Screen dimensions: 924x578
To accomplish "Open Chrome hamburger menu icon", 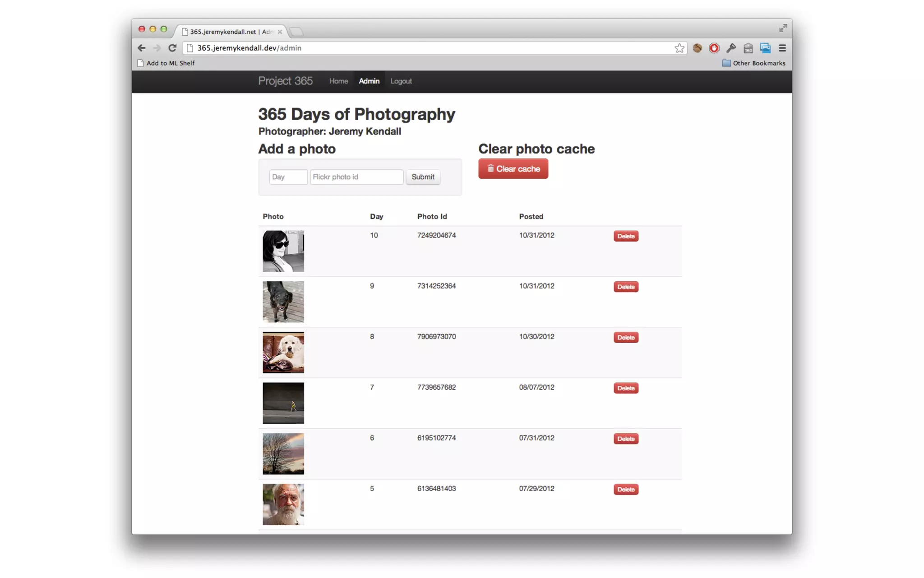I will (x=782, y=48).
